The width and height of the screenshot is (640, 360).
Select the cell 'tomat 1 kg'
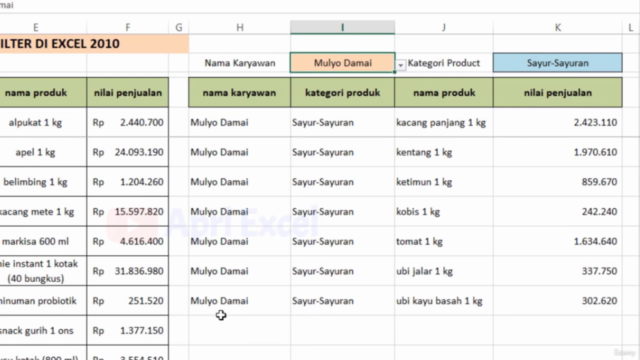[x=444, y=242]
